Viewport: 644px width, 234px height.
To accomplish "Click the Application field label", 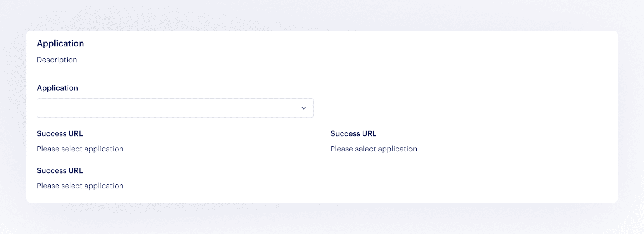I will (58, 88).
